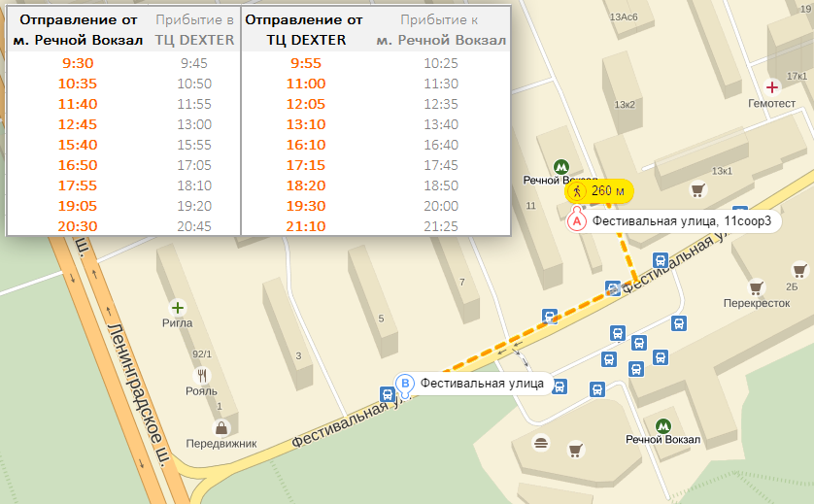
Task: Click the 13:40 arrival time
Action: point(441,124)
